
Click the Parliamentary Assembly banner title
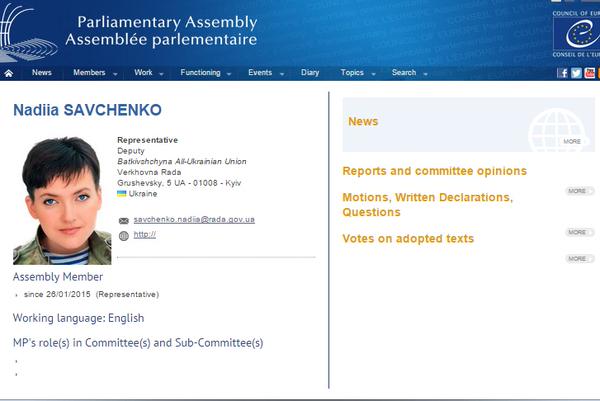point(161,31)
